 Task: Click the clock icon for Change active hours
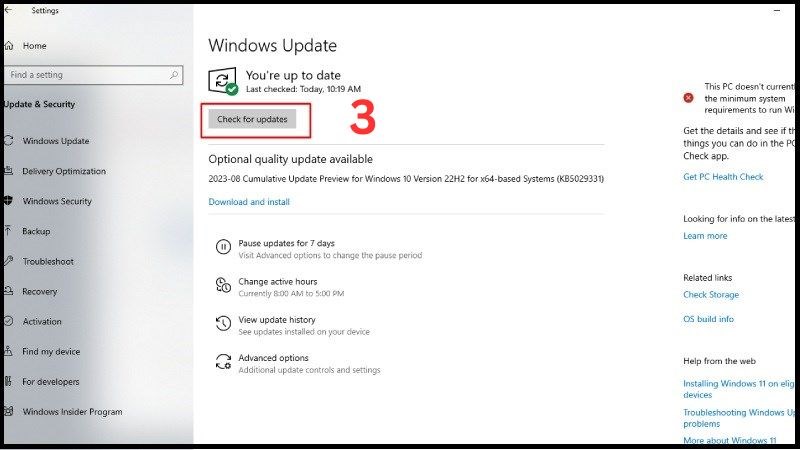(x=223, y=285)
